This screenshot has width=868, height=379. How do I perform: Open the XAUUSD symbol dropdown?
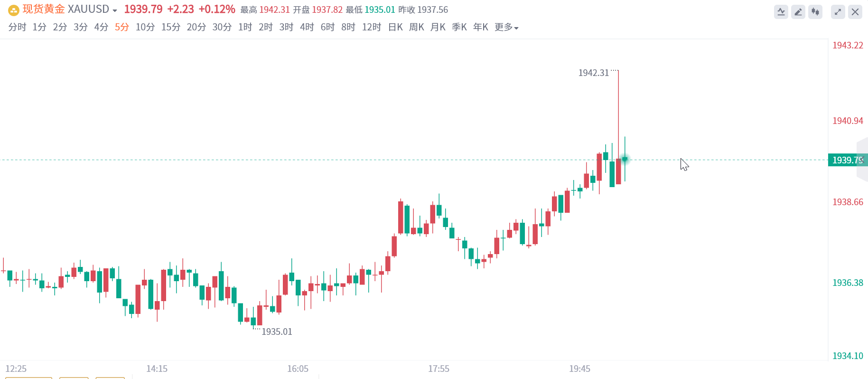pos(114,10)
